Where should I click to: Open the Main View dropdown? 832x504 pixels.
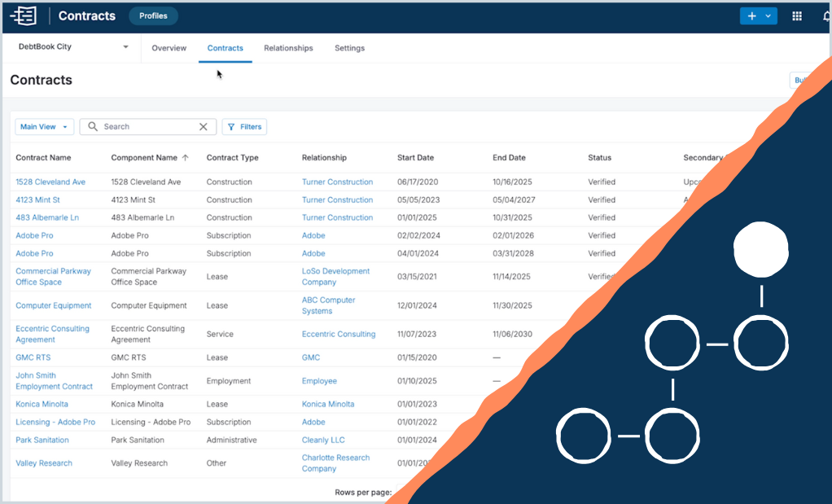(44, 127)
